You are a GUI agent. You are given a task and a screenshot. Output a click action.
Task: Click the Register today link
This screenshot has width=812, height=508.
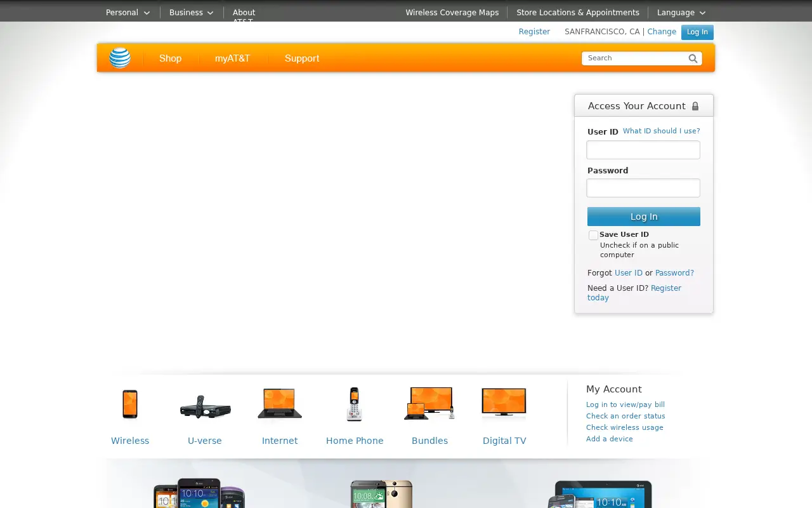[634, 293]
